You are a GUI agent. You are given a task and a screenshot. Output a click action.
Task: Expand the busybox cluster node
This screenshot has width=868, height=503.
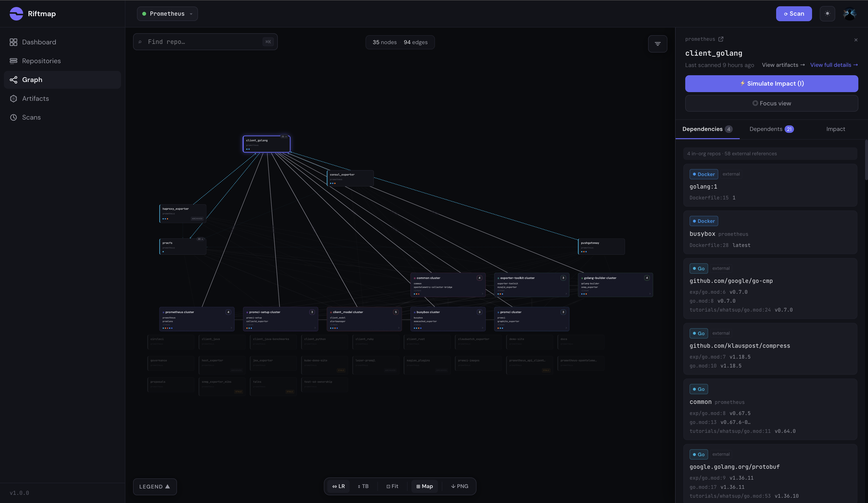point(448,319)
